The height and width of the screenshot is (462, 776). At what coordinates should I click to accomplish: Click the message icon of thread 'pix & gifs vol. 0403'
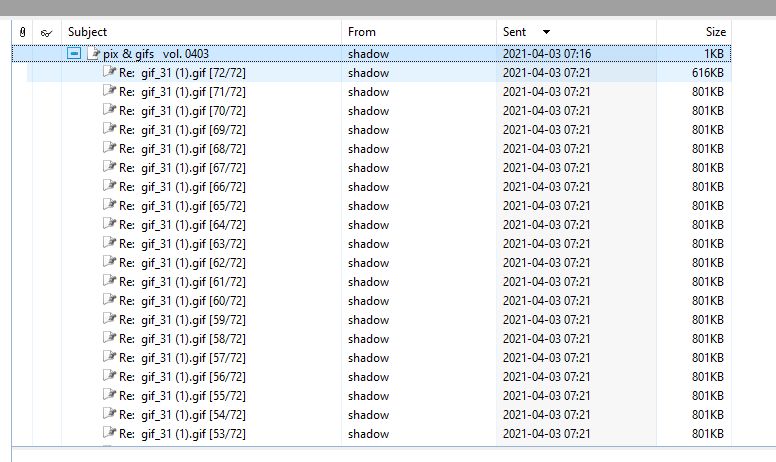[94, 53]
